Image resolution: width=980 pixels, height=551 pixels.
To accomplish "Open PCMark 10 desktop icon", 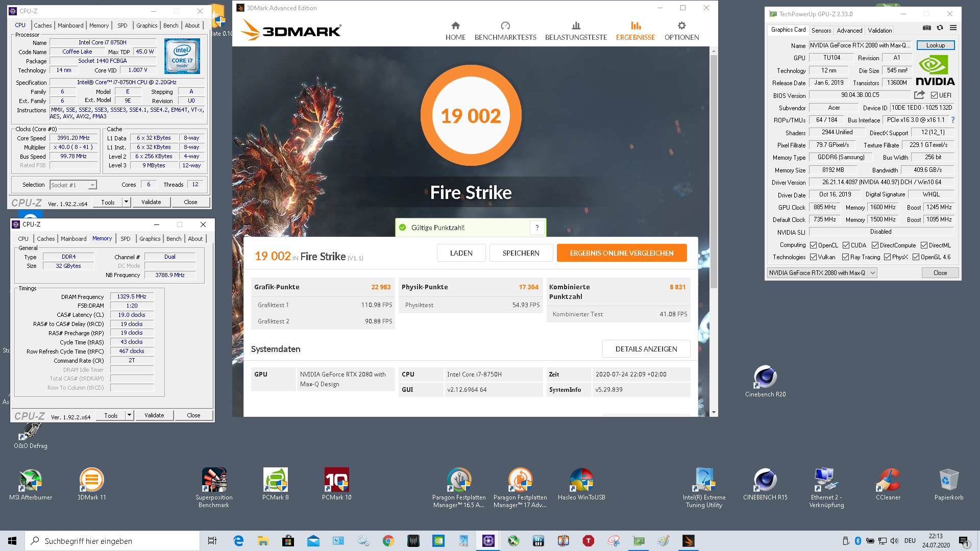I will pyautogui.click(x=337, y=485).
